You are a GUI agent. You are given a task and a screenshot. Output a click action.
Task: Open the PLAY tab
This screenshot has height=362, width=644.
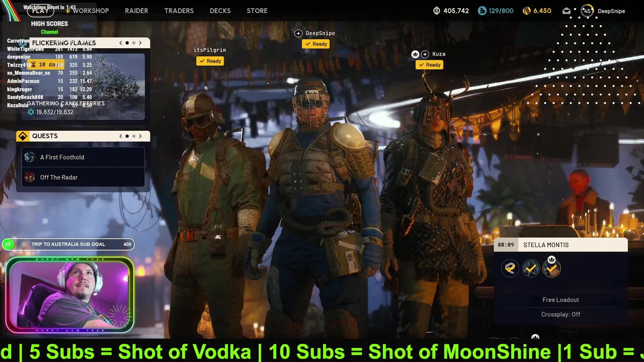pos(40,11)
